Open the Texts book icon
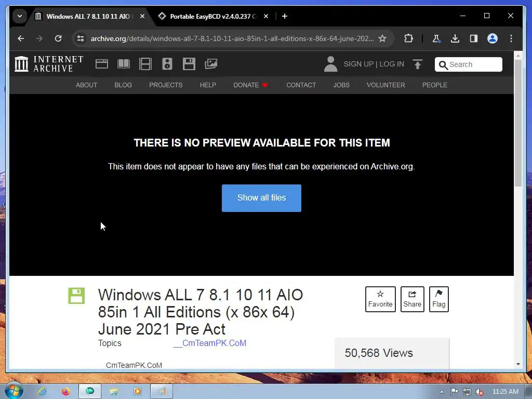Image resolution: width=532 pixels, height=399 pixels. (x=124, y=64)
